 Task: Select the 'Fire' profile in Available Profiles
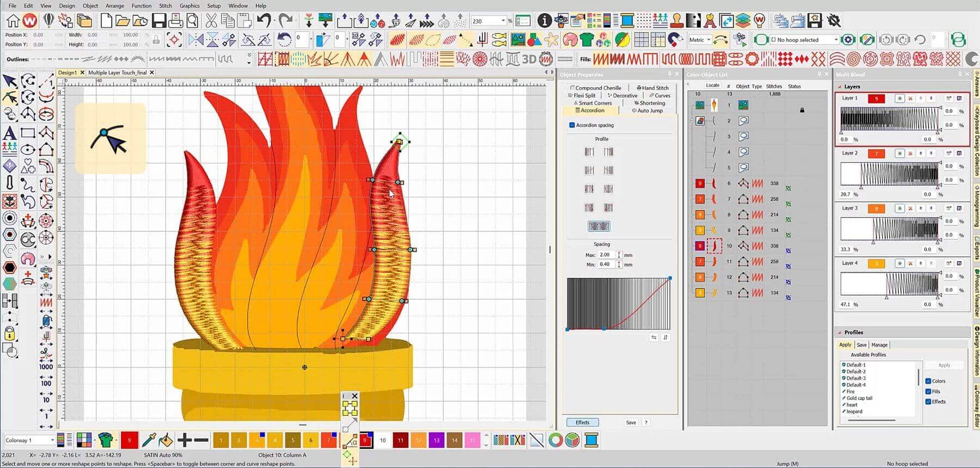pos(850,391)
